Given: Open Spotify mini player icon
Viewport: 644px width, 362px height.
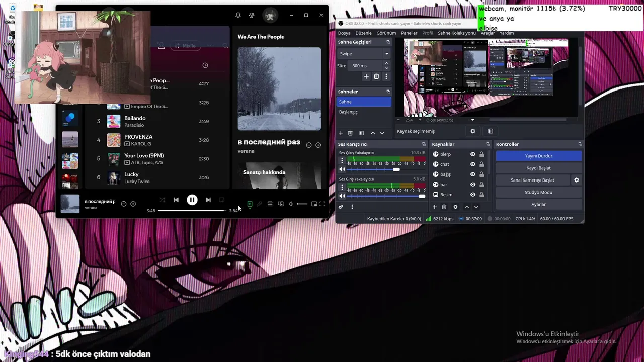Looking at the screenshot, I should click(x=314, y=204).
